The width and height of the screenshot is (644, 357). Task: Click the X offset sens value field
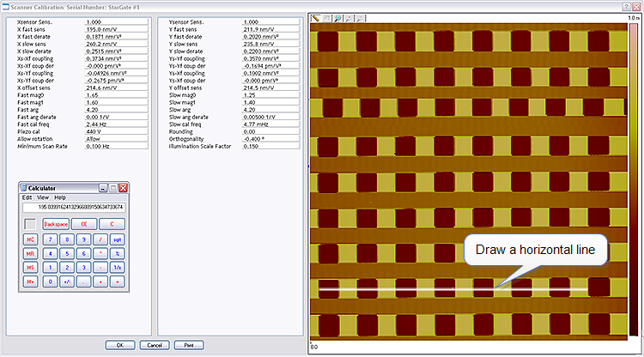(117, 88)
